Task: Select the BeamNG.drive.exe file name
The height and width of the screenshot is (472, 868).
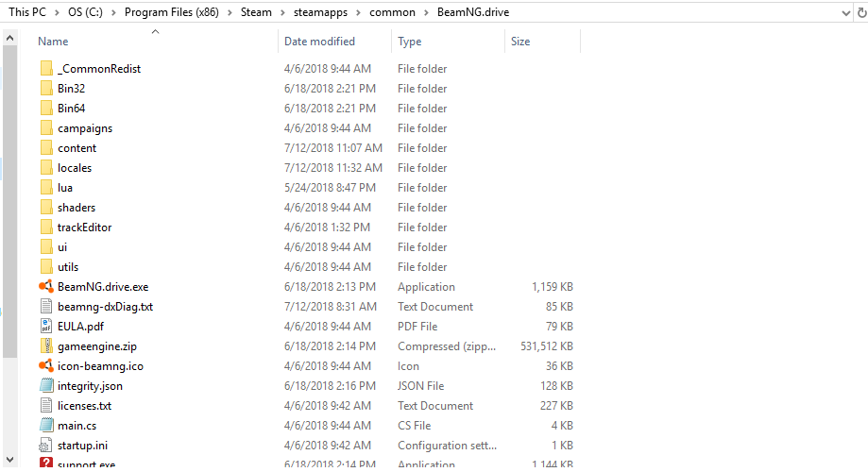Action: click(x=103, y=287)
